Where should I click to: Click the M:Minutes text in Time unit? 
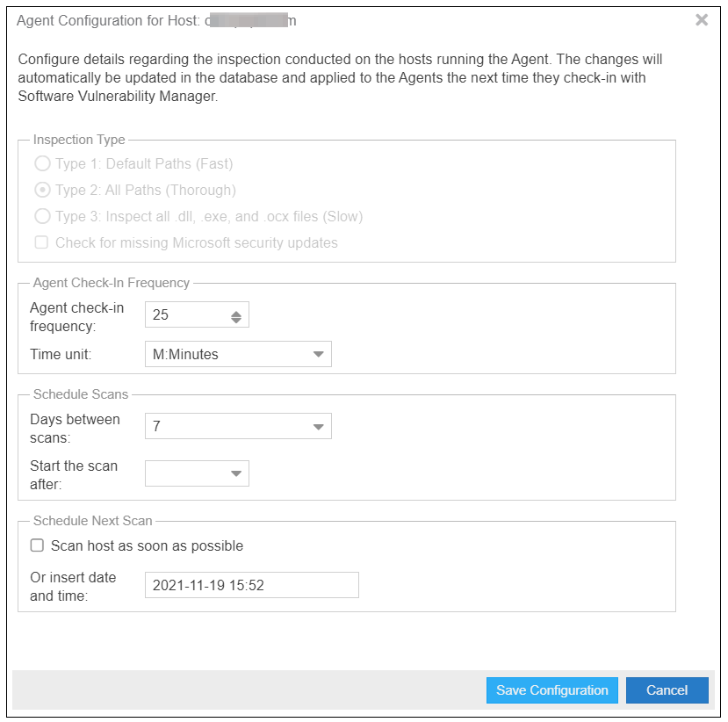[x=186, y=355]
